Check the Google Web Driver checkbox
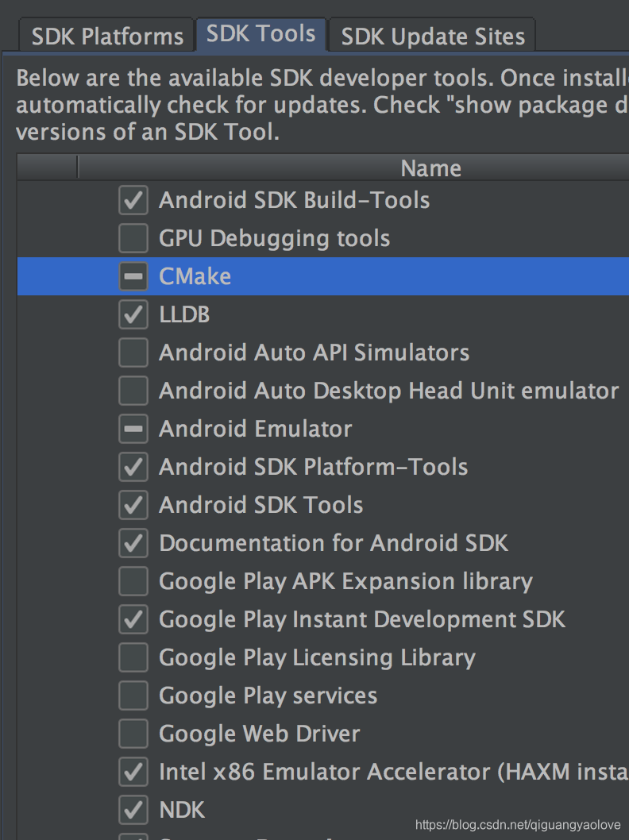This screenshot has height=840, width=629. (x=133, y=734)
